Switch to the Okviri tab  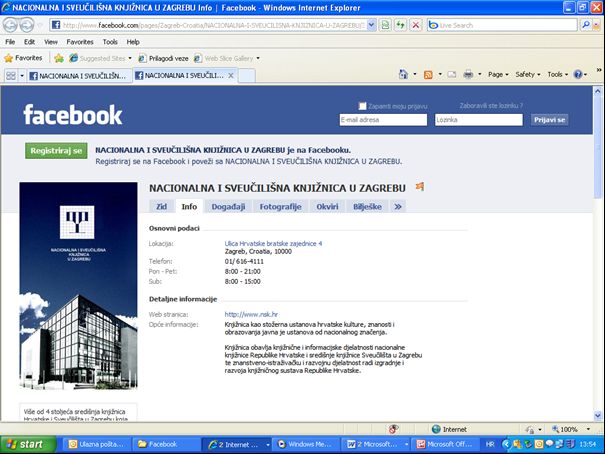coord(327,207)
